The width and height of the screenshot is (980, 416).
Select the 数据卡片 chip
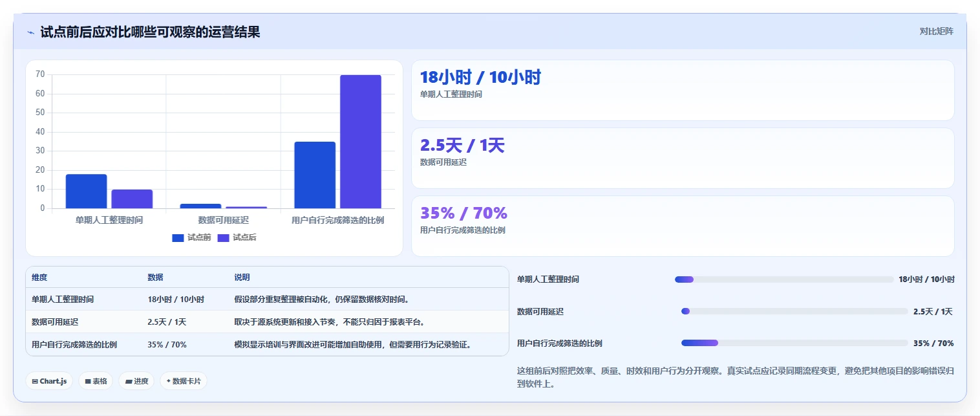(184, 381)
